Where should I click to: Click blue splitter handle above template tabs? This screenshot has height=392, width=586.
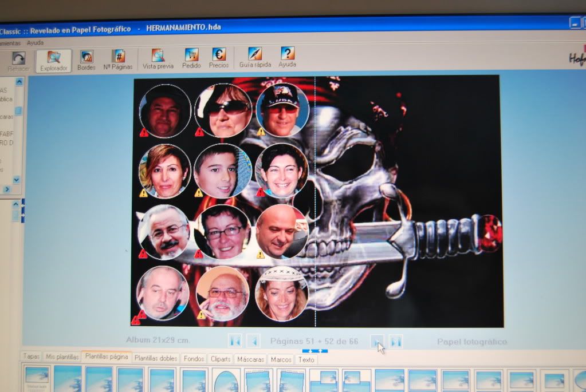tap(314, 351)
